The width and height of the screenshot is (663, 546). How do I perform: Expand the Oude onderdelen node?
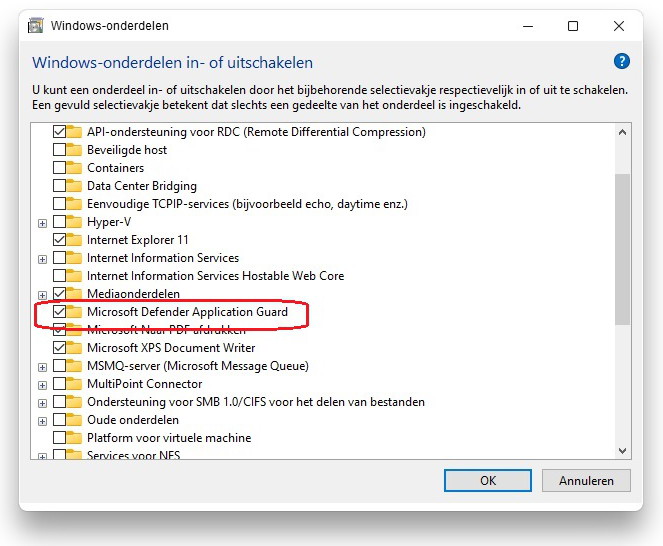pos(42,421)
